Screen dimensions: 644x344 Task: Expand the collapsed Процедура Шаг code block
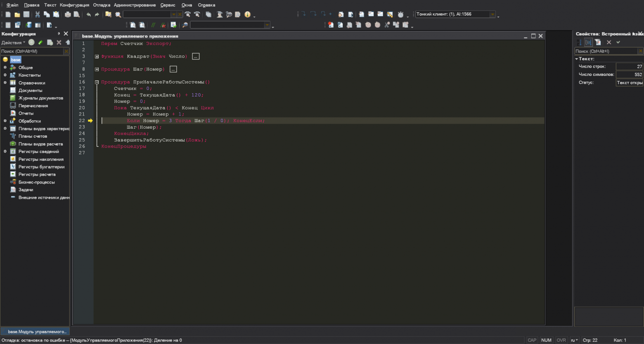click(97, 69)
